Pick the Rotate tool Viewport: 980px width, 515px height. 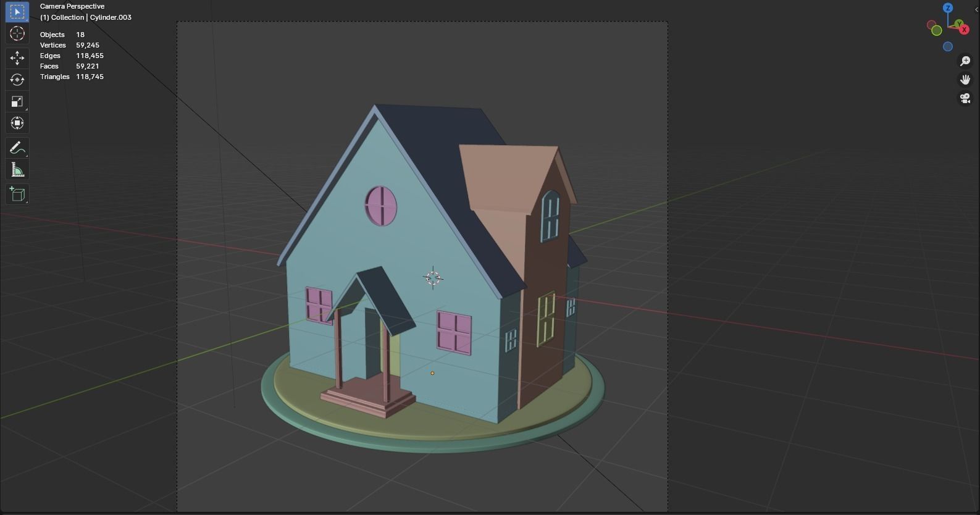17,80
